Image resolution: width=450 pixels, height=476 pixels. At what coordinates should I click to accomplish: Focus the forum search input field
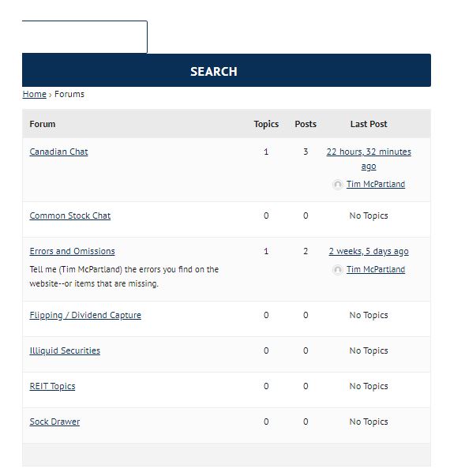[84, 37]
